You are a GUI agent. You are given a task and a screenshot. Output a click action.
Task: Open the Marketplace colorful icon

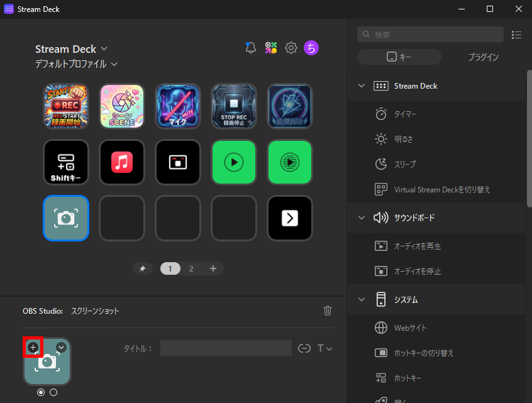click(271, 48)
